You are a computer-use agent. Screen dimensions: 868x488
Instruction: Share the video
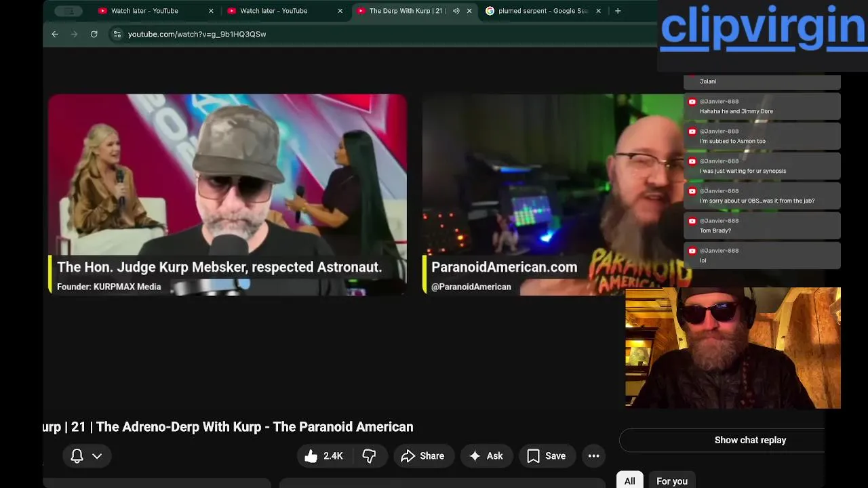pyautogui.click(x=422, y=456)
